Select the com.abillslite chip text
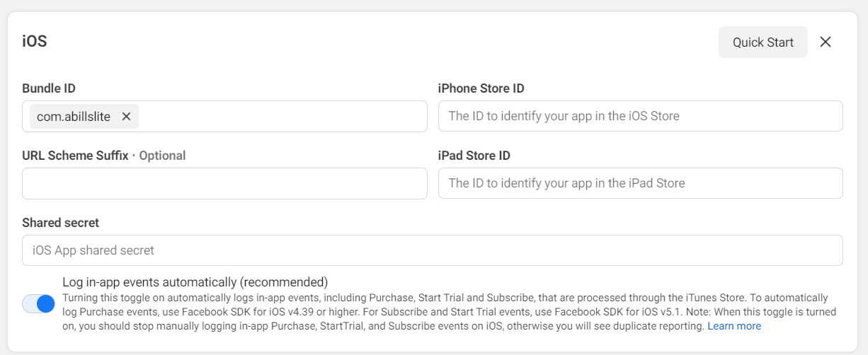The height and width of the screenshot is (355, 868). point(74,117)
